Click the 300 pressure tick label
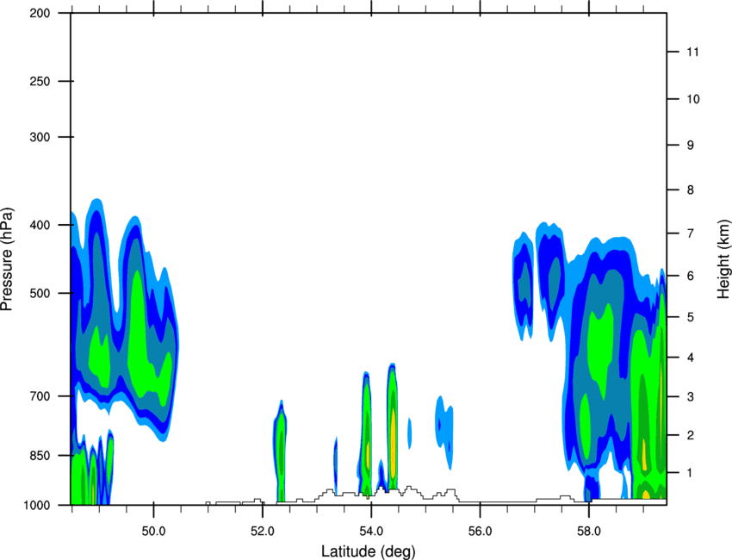The image size is (732, 560). point(40,137)
